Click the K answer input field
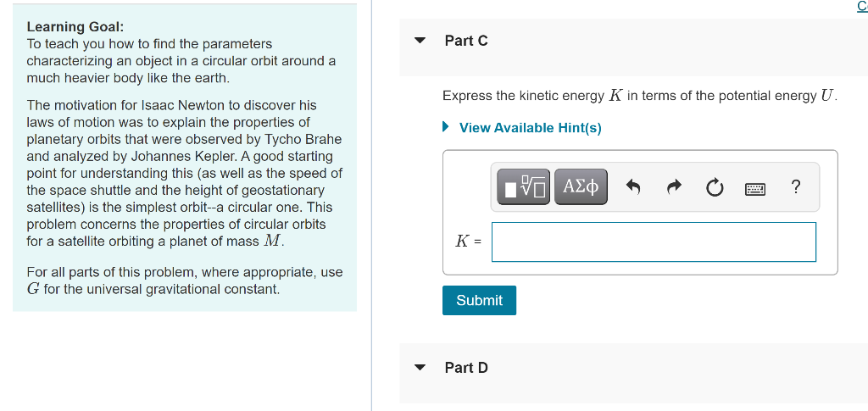The height and width of the screenshot is (411, 868). 654,242
